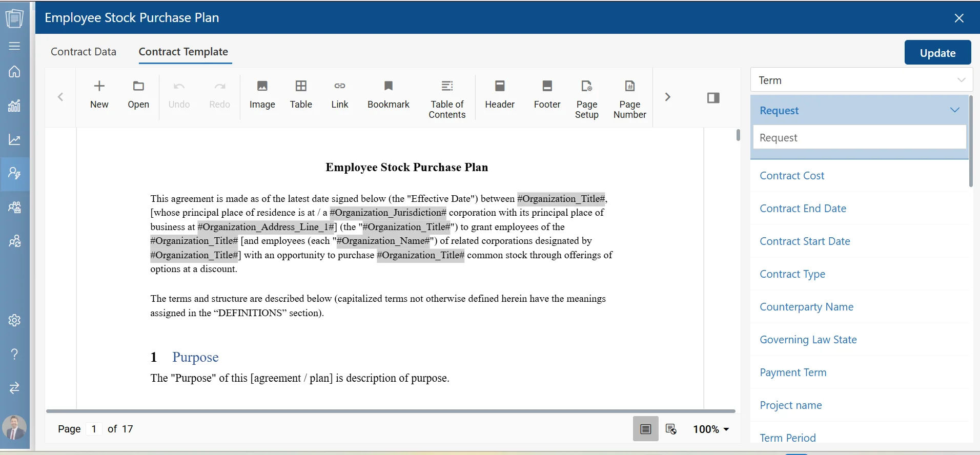Switch to print layout view
The height and width of the screenshot is (455, 980).
646,429
